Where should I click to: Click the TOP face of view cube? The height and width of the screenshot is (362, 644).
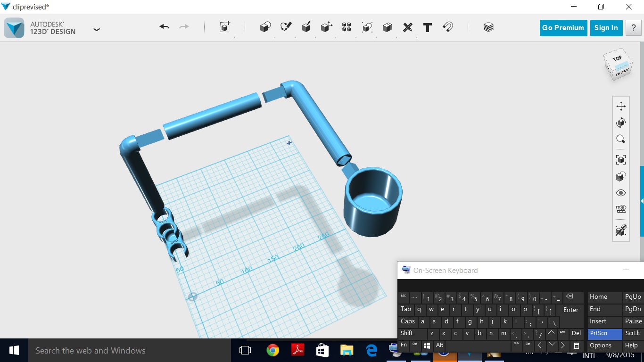pos(618,58)
